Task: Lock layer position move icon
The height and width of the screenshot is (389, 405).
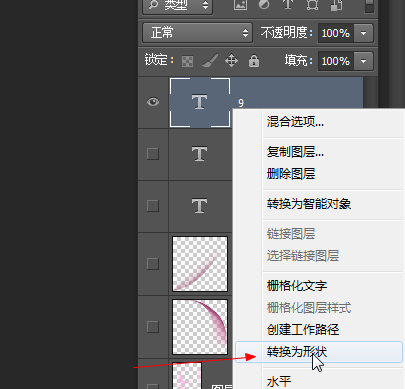Action: coord(231,61)
